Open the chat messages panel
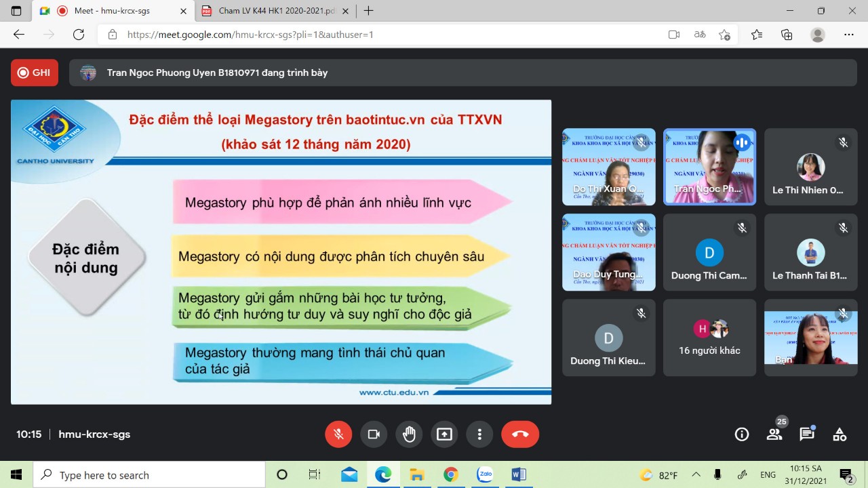 click(806, 434)
